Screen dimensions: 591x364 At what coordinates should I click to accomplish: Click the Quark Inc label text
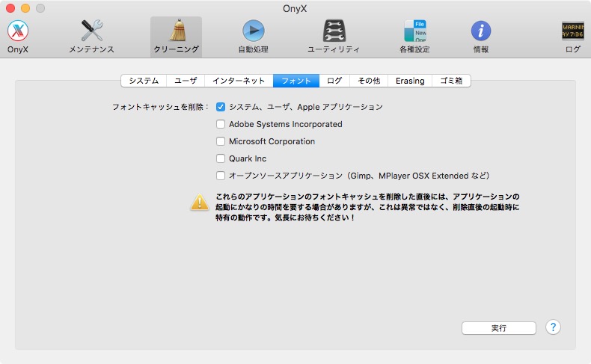248,158
